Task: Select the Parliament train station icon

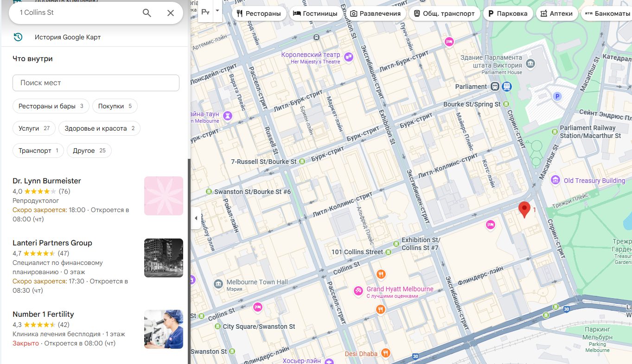Action: click(x=496, y=86)
